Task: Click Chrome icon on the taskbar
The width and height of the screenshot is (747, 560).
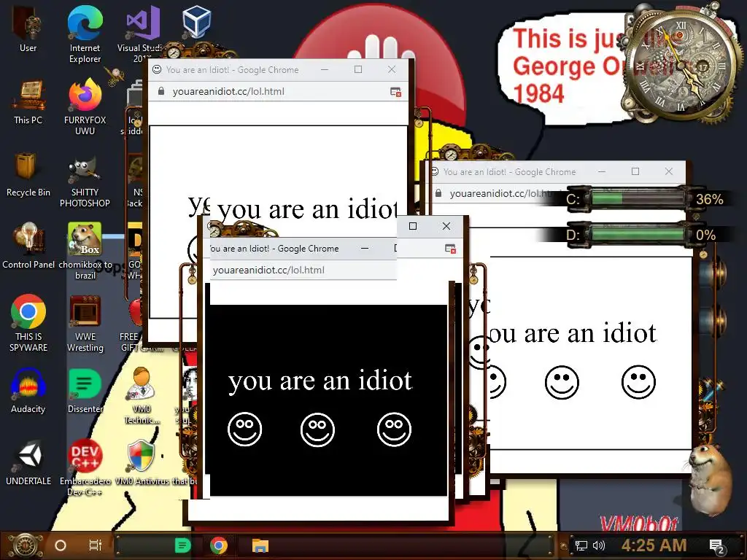Action: (x=219, y=545)
